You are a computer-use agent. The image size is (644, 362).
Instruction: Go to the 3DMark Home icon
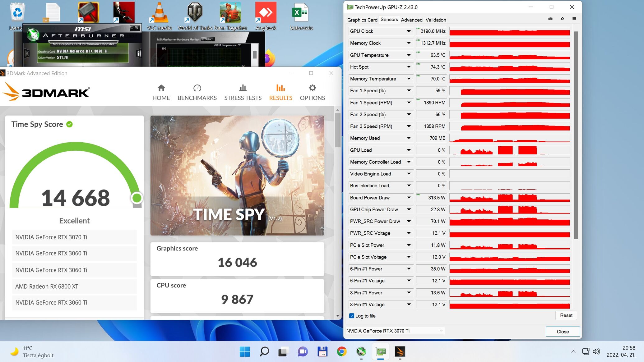pos(161,88)
